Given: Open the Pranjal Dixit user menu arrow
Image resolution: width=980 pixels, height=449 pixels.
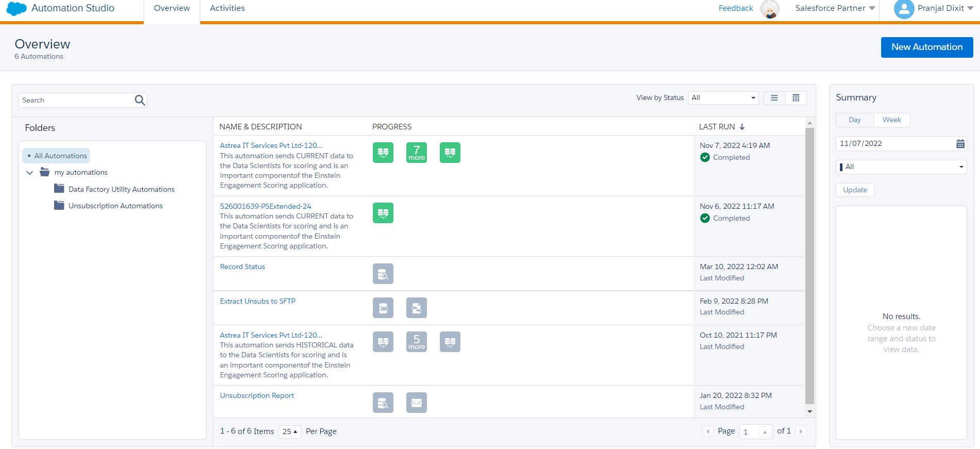Looking at the screenshot, I should [970, 9].
